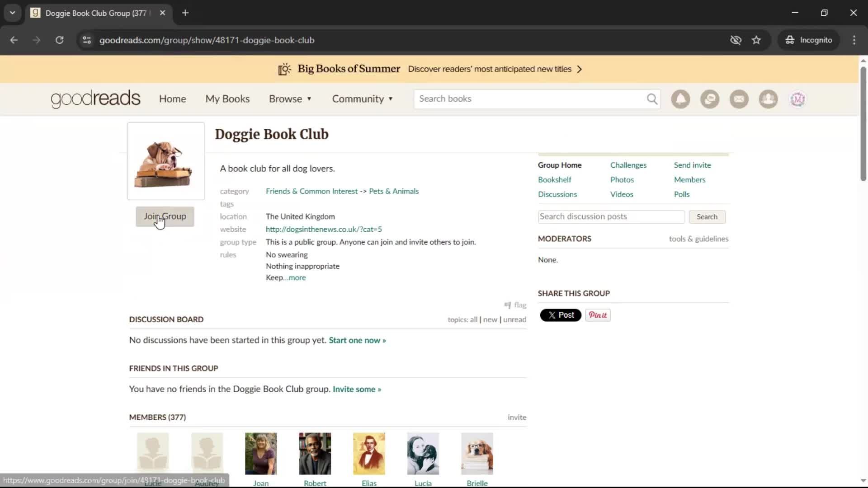Viewport: 868px width, 488px height.
Task: Open a new browser tab
Action: point(185,13)
